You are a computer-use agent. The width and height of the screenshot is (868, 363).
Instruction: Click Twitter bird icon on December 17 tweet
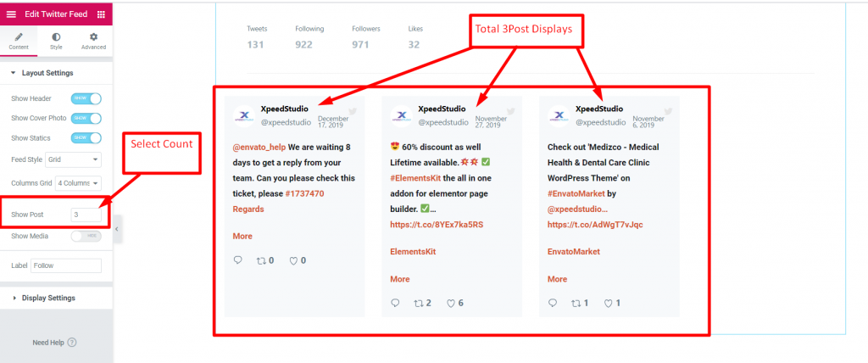[353, 111]
